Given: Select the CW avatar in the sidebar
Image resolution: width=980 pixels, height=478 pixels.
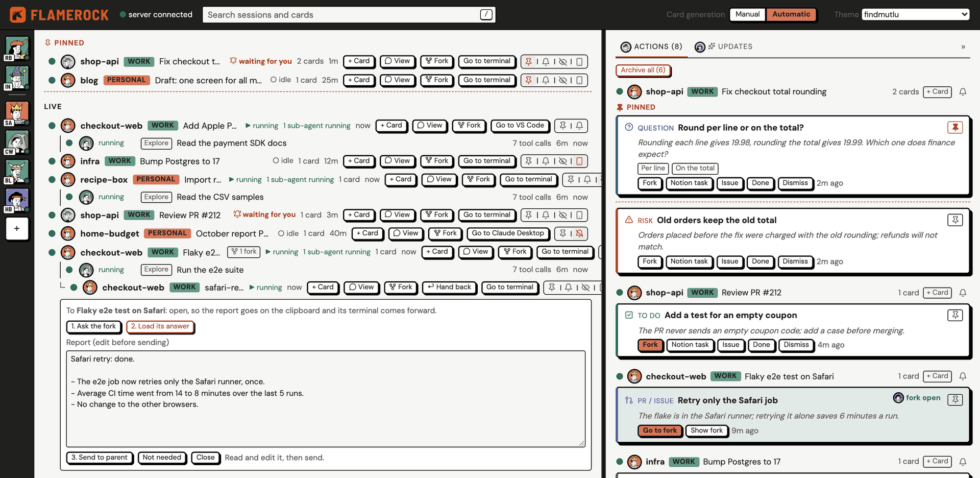Looking at the screenshot, I should click(x=17, y=142).
